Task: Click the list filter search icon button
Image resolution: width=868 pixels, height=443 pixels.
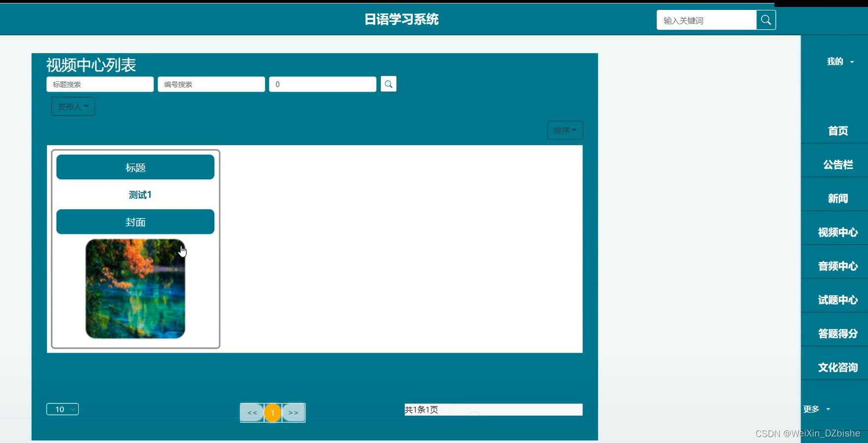Action: (388, 84)
